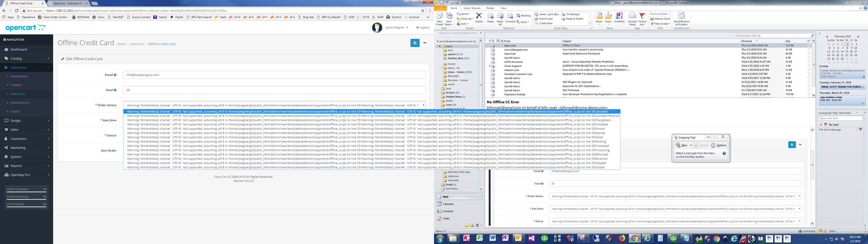The image size is (868, 244).
Task: Expand the Sales menu in OpenCart sidebar
Action: pos(27,129)
